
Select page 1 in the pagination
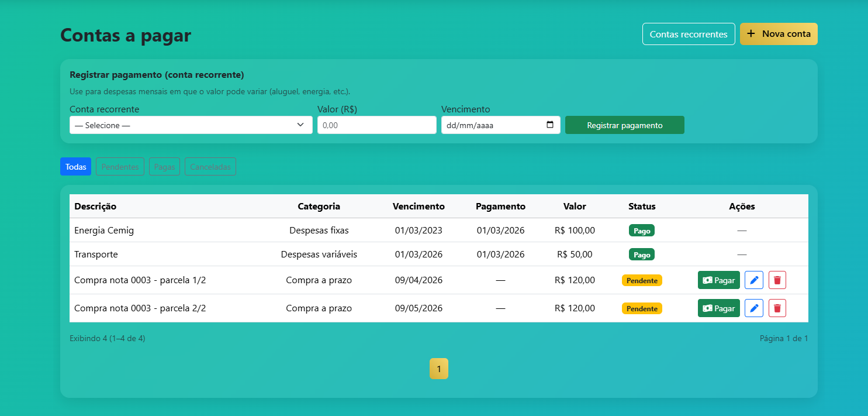click(439, 369)
